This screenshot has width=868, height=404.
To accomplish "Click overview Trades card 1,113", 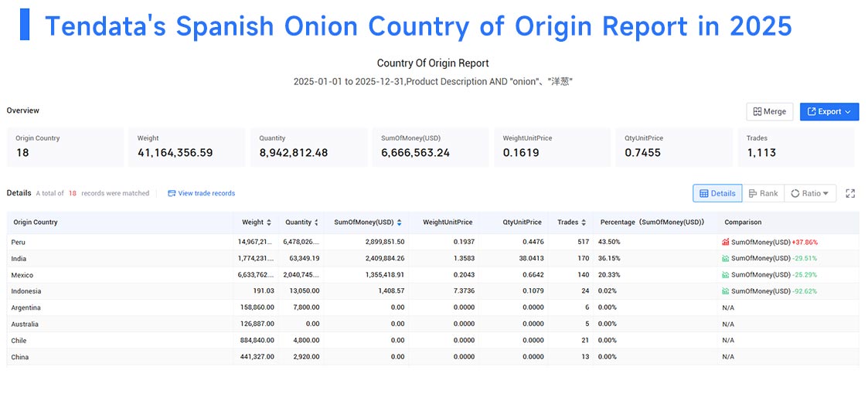I will pyautogui.click(x=795, y=148).
